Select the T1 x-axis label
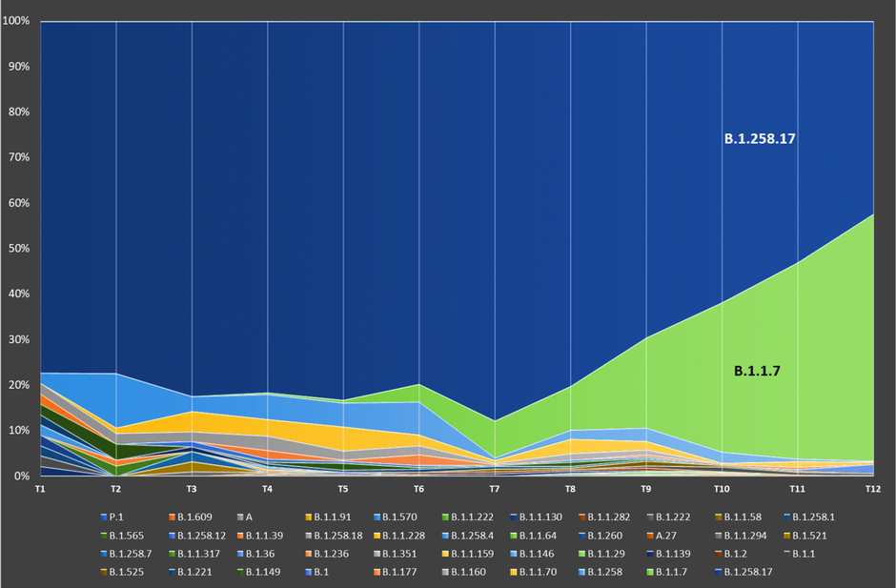This screenshot has height=588, width=896. (41, 488)
